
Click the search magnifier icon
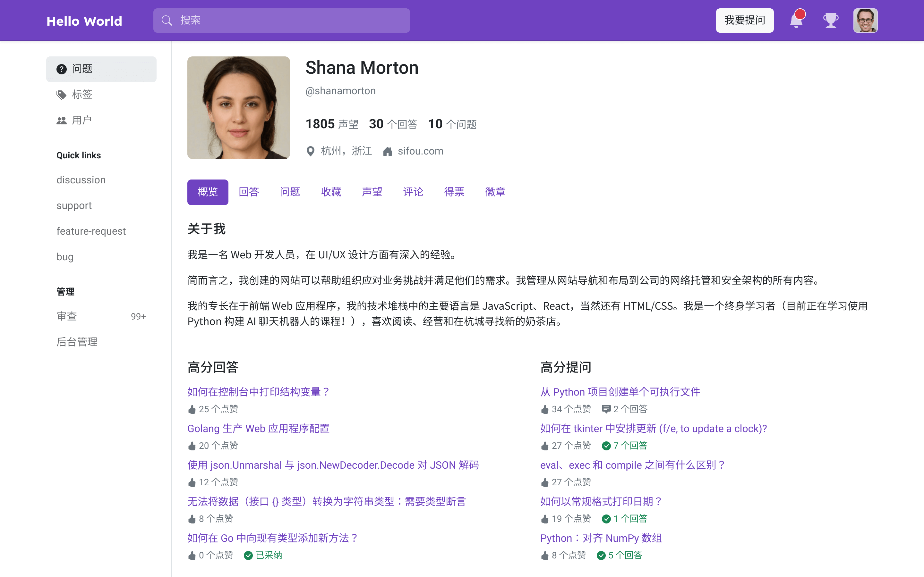167,21
